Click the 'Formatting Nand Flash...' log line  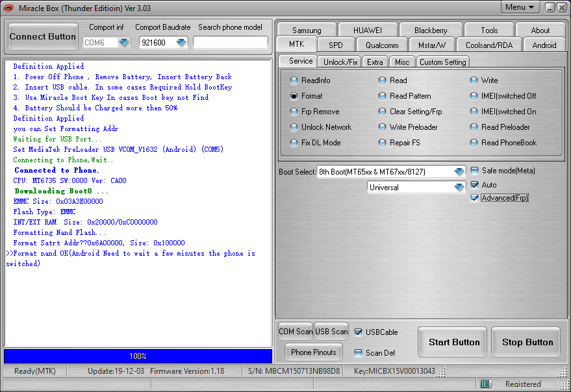coord(59,232)
